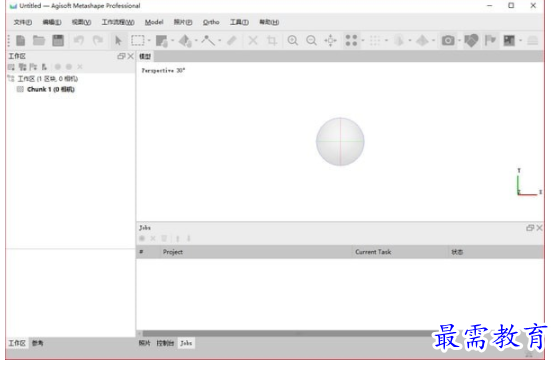
Task: Click the first Jobs toolbar icon
Action: pos(142,239)
